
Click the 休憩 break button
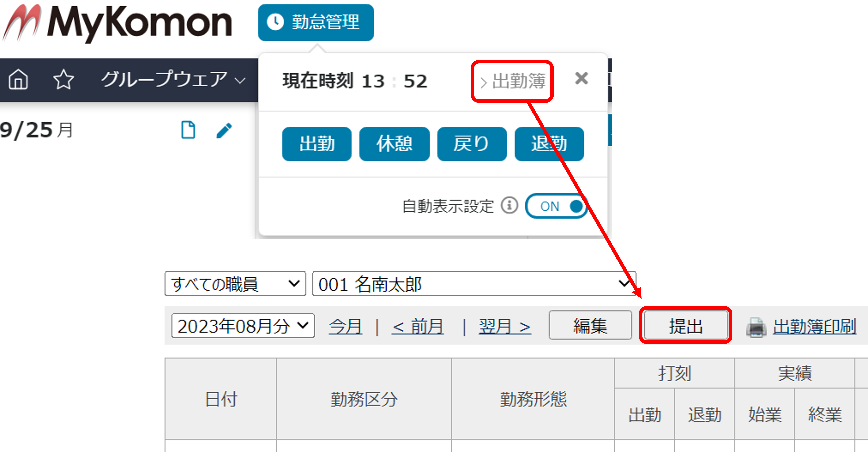tap(394, 144)
